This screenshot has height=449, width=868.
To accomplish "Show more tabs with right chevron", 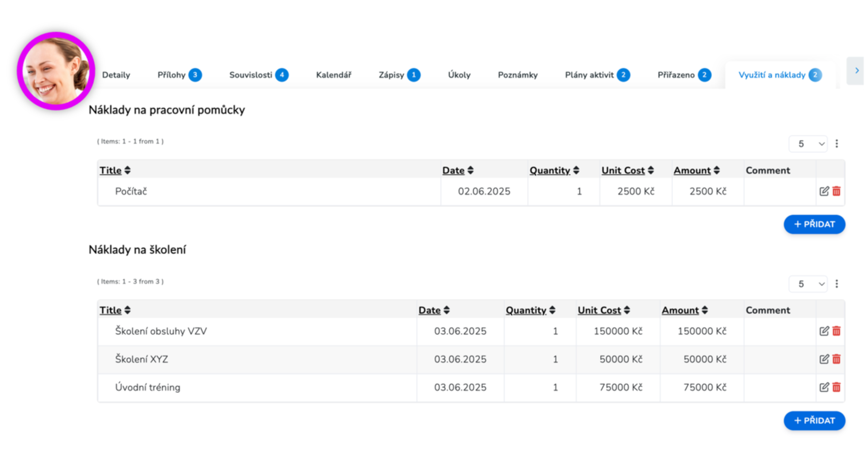I will pyautogui.click(x=856, y=71).
